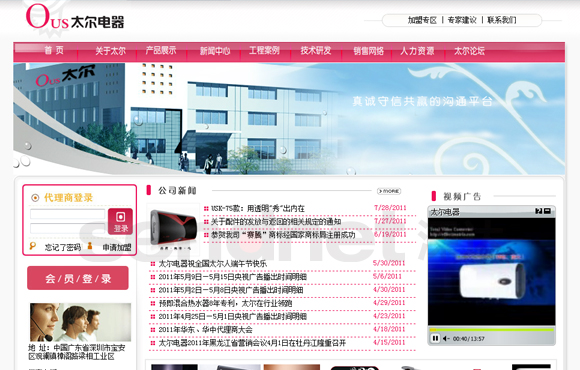The width and height of the screenshot is (580, 370).
Task: Open the 人力资源 navigation item
Action: click(417, 51)
